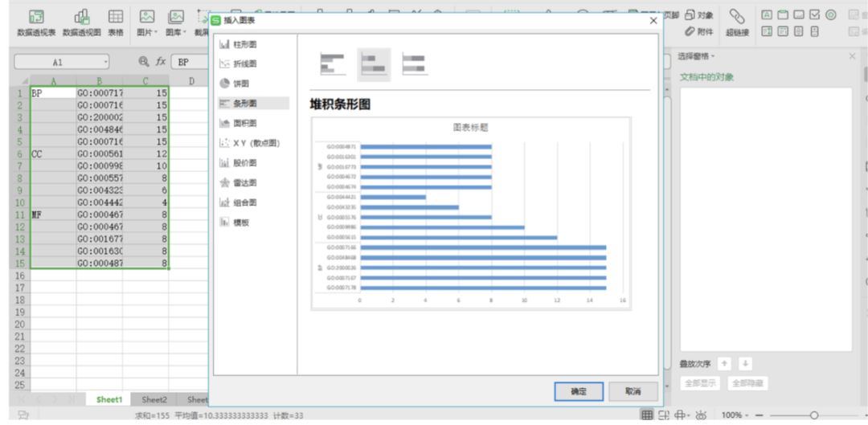Click the stacked bar chart preview
868x425 pixels.
point(471,213)
